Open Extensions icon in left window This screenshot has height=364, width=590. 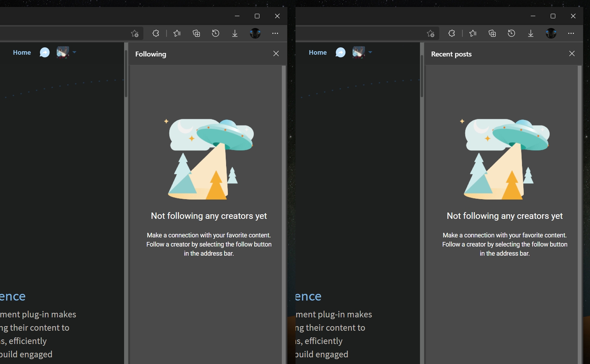point(156,33)
